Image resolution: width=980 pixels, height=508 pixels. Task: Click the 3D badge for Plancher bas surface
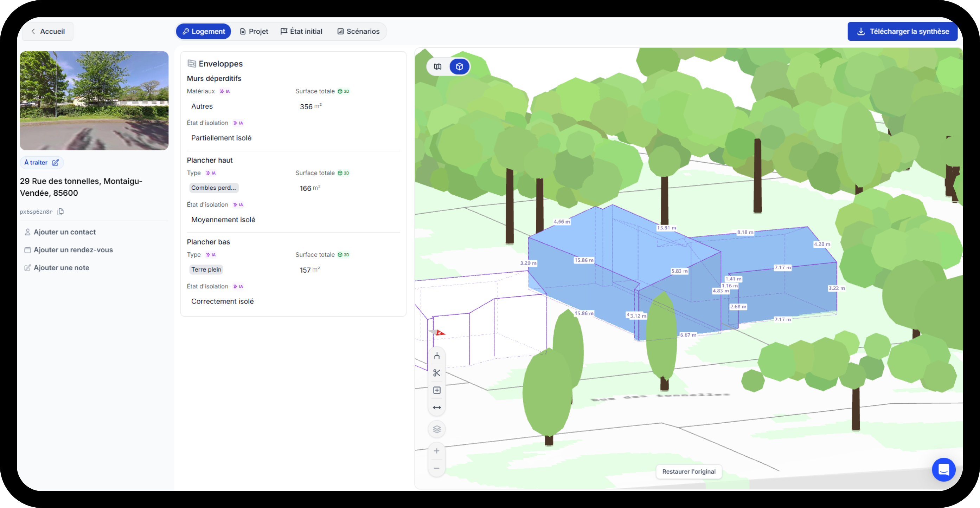pyautogui.click(x=344, y=255)
